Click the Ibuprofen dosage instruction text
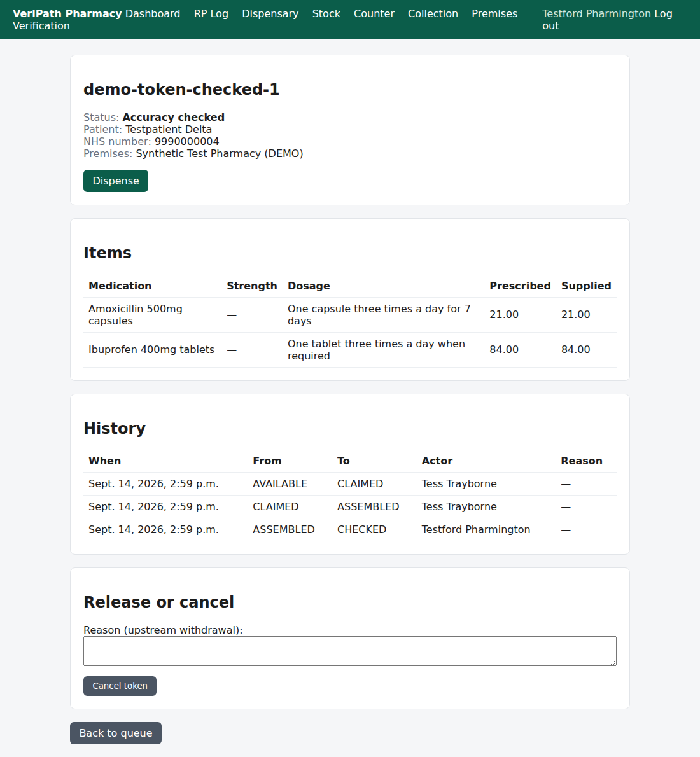The width and height of the screenshot is (700, 757). pyautogui.click(x=376, y=349)
